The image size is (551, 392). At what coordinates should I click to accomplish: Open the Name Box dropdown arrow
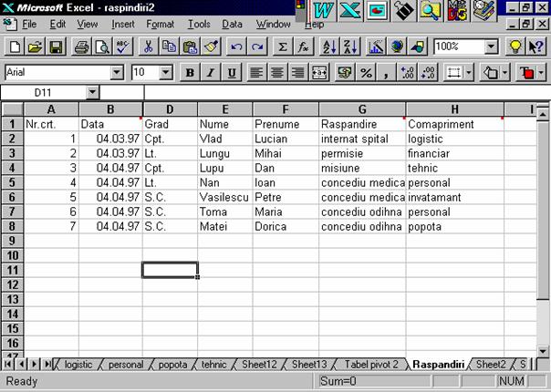(92, 92)
